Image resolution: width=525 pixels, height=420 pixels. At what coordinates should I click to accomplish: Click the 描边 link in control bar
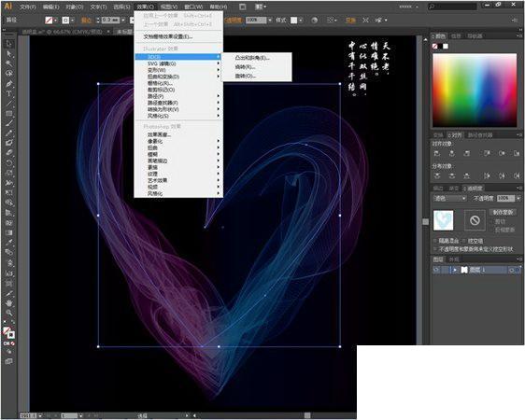coord(86,21)
